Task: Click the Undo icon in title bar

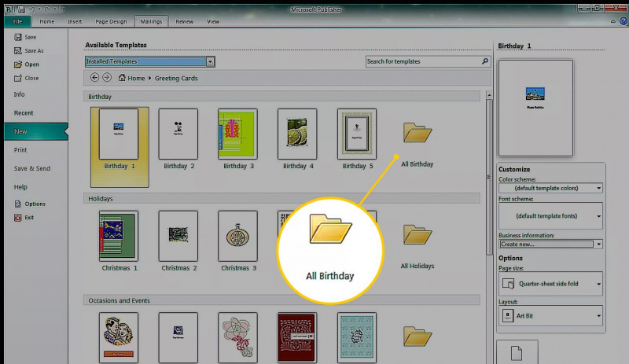Action: (x=32, y=9)
